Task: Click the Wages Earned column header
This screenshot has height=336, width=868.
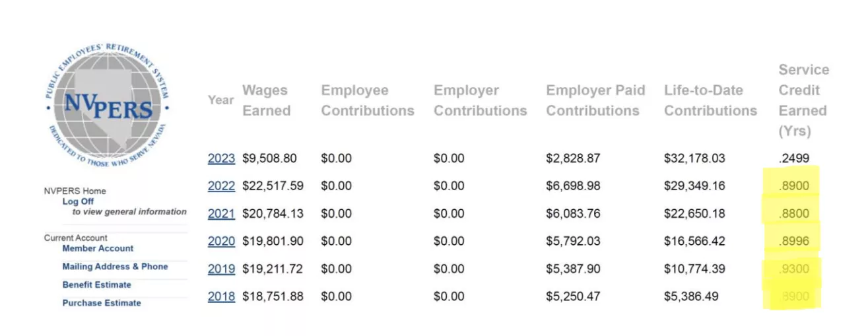Action: pyautogui.click(x=266, y=100)
